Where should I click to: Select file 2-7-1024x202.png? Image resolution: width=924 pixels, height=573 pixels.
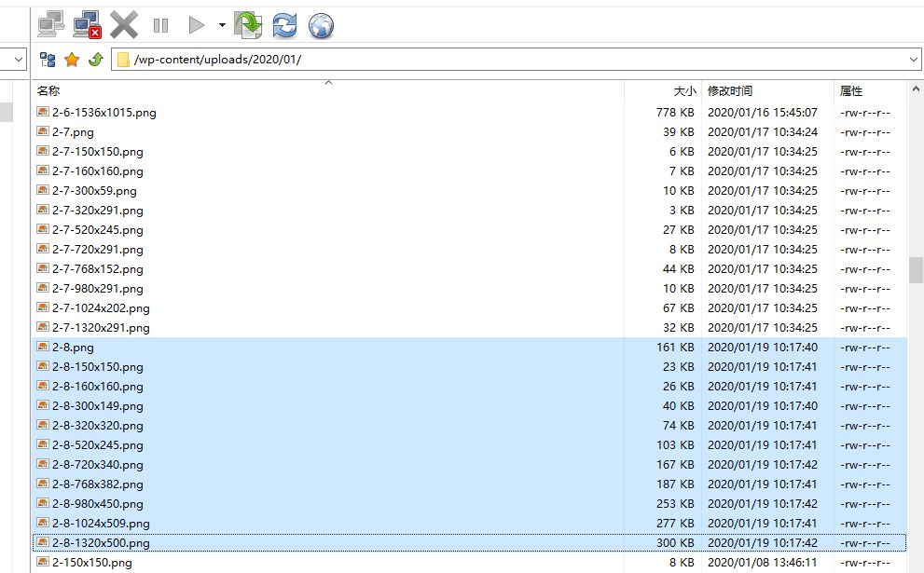tap(101, 308)
